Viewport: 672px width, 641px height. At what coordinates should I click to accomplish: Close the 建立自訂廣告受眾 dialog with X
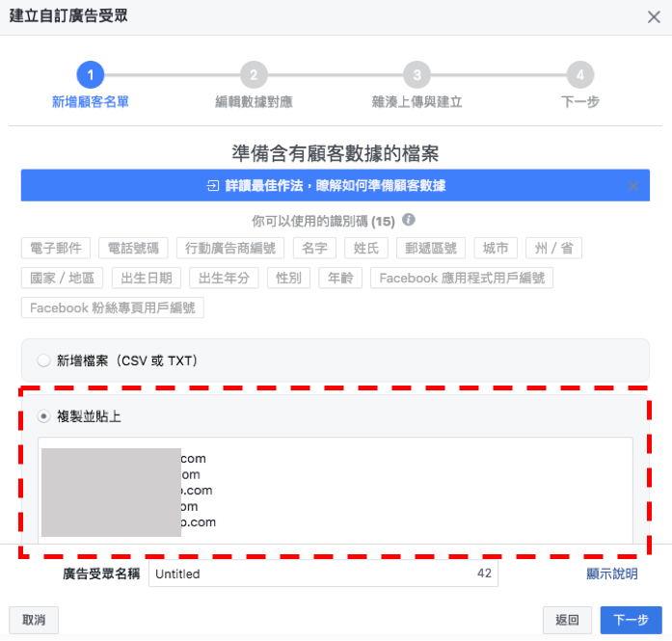coord(653,17)
